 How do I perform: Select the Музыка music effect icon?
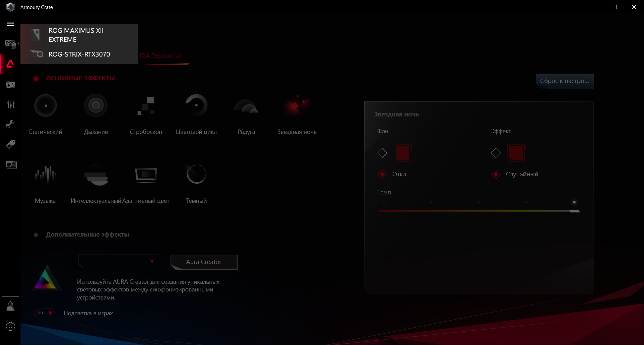(46, 174)
